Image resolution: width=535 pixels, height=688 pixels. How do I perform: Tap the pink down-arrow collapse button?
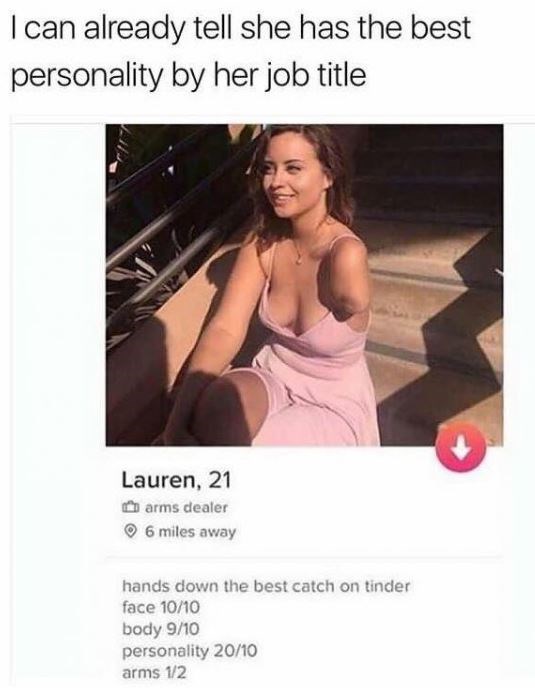[x=461, y=447]
